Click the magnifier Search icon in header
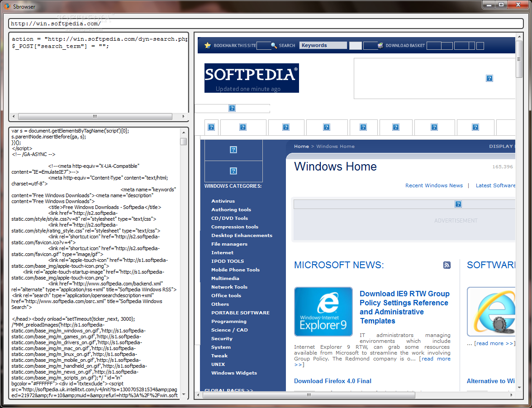The height and width of the screenshot is (408, 532). pyautogui.click(x=274, y=45)
